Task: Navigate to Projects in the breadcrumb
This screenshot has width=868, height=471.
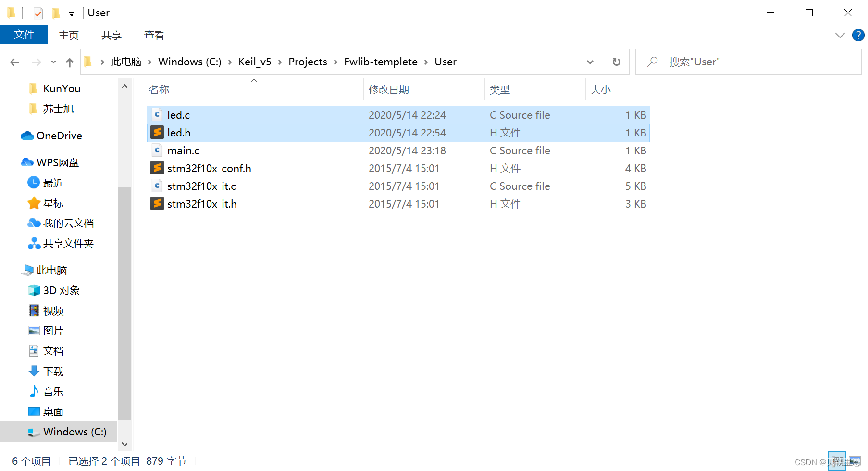Action: click(308, 62)
